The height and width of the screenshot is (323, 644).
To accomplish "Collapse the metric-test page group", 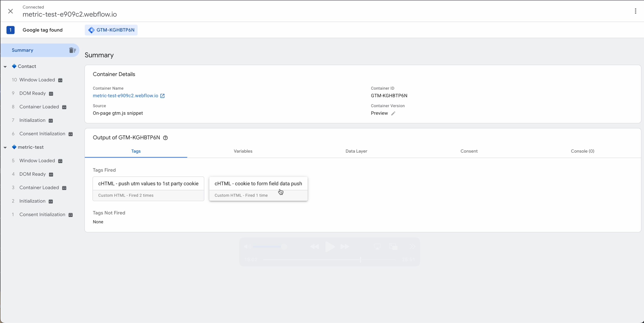I will 5,147.
